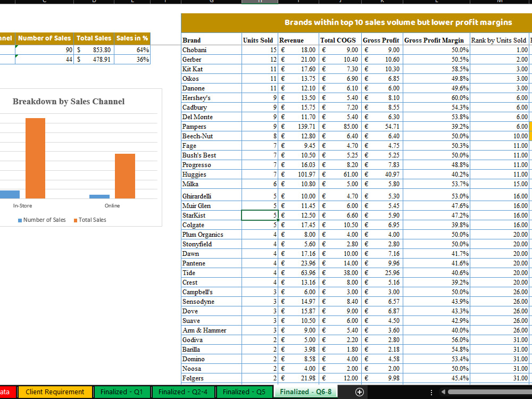Click the gold table title banner

356,23
